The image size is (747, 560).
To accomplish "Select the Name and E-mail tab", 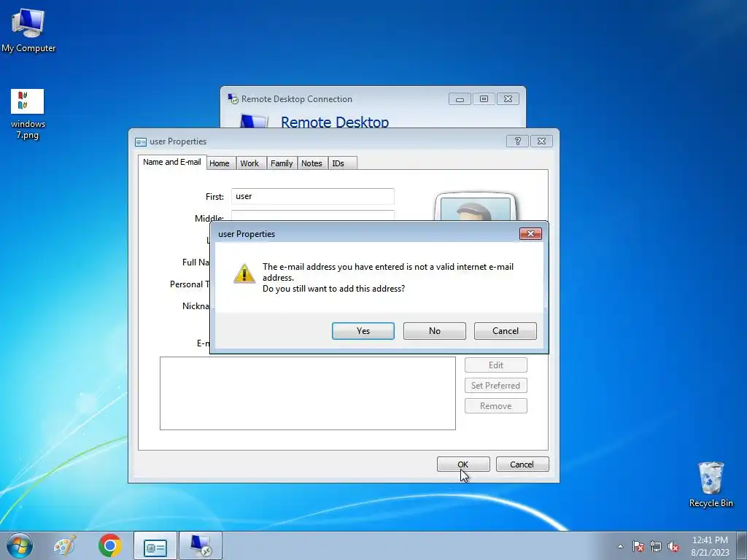I will point(172,162).
